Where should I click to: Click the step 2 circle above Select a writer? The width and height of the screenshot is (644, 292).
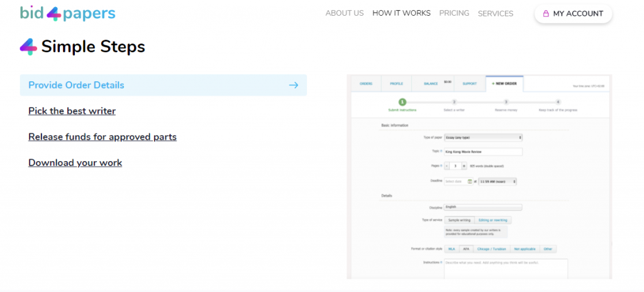tap(454, 102)
